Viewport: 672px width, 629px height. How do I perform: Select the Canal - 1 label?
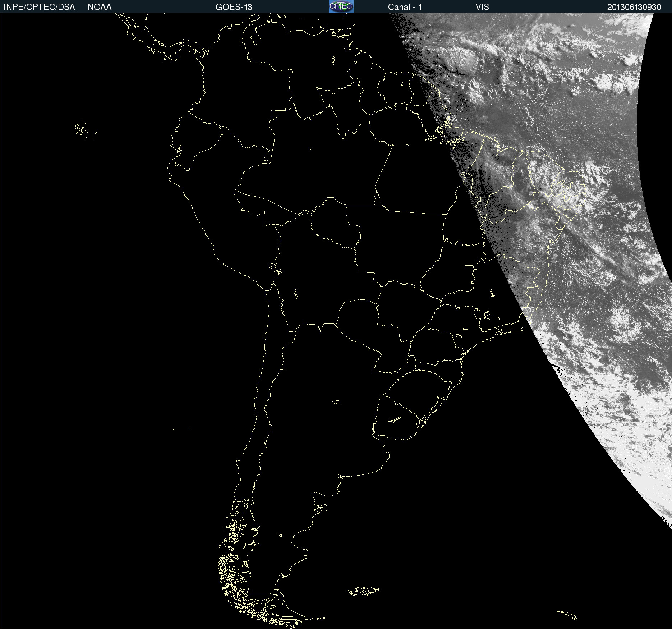click(405, 7)
